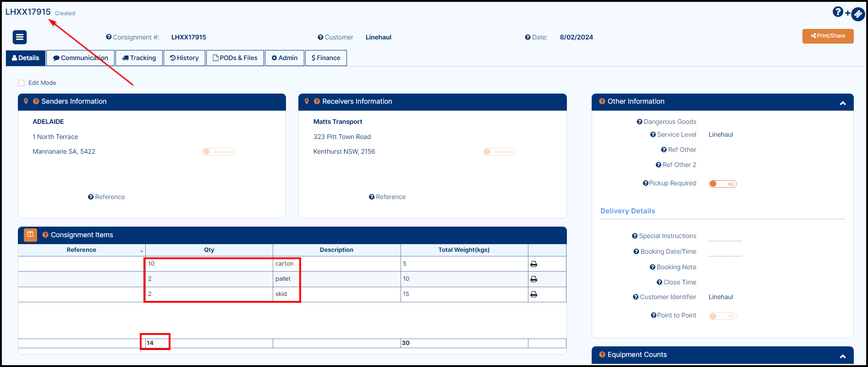
Task: Toggle the Point to Point switch
Action: pyautogui.click(x=722, y=316)
